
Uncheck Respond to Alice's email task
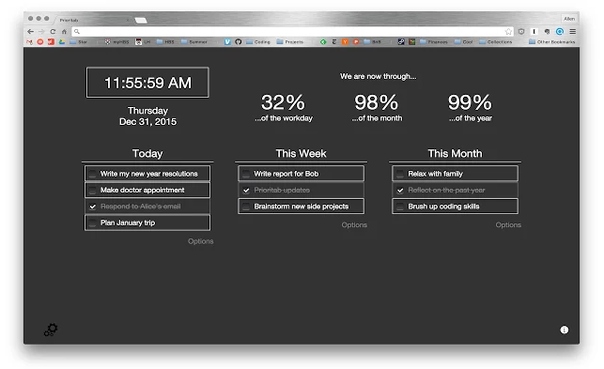(92, 206)
